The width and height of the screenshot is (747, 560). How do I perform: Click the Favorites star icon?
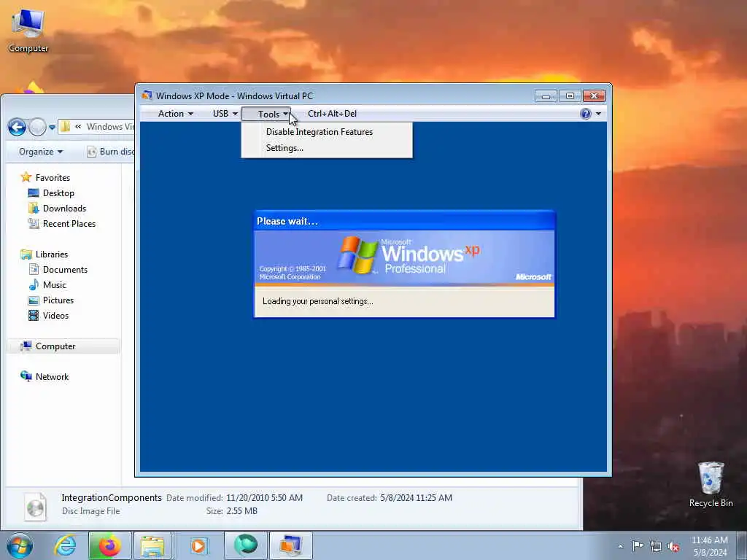26,177
